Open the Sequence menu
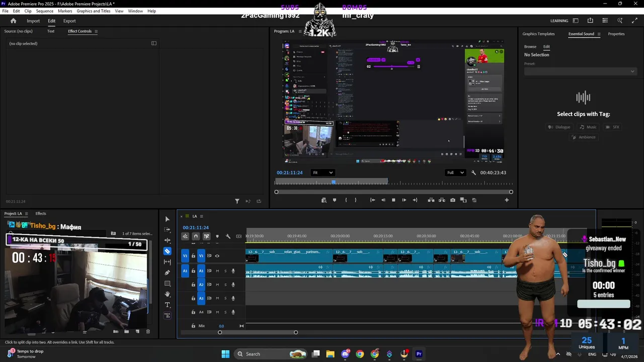644x362 pixels. tap(45, 11)
